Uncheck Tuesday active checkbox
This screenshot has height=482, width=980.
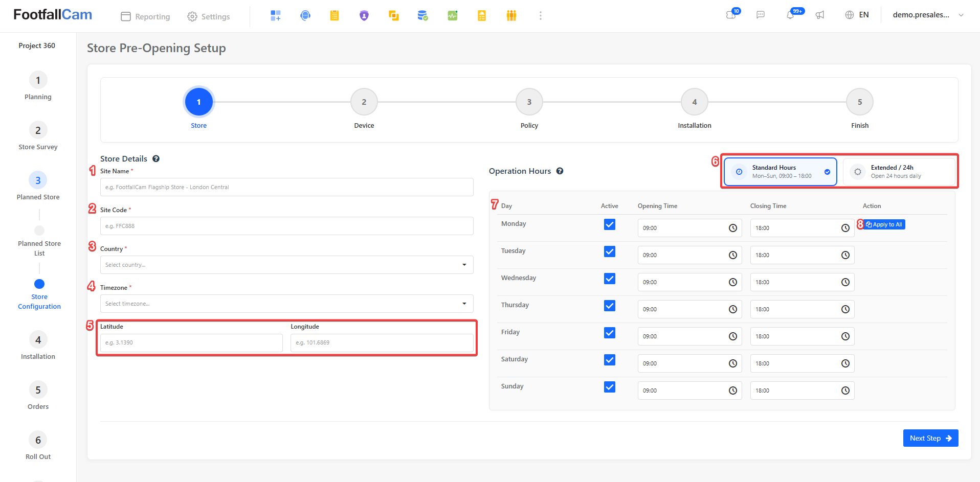tap(610, 251)
